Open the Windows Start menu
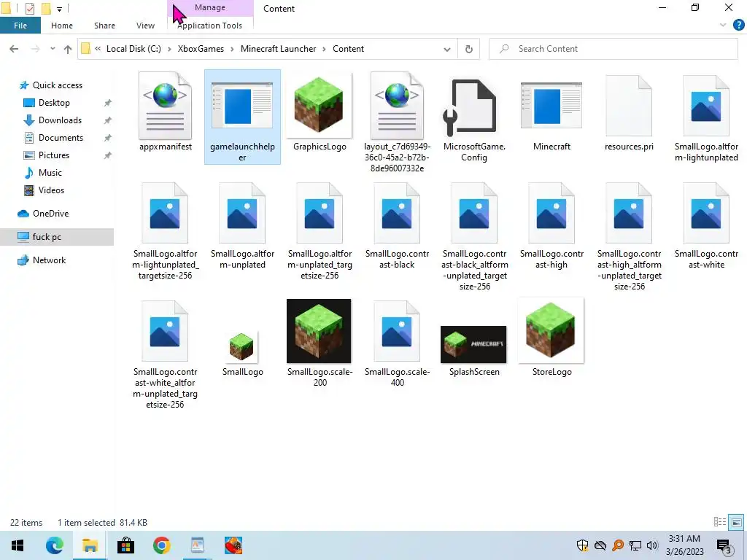This screenshot has height=560, width=747. (18, 545)
